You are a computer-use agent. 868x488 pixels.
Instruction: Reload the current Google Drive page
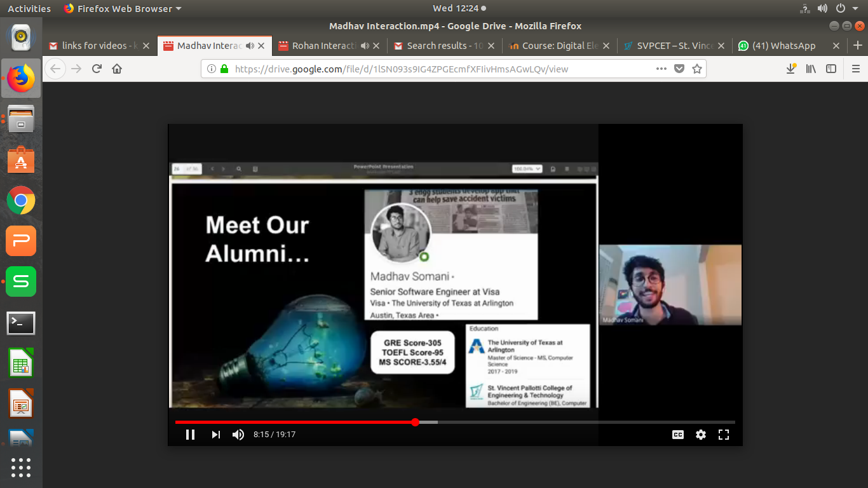point(97,69)
